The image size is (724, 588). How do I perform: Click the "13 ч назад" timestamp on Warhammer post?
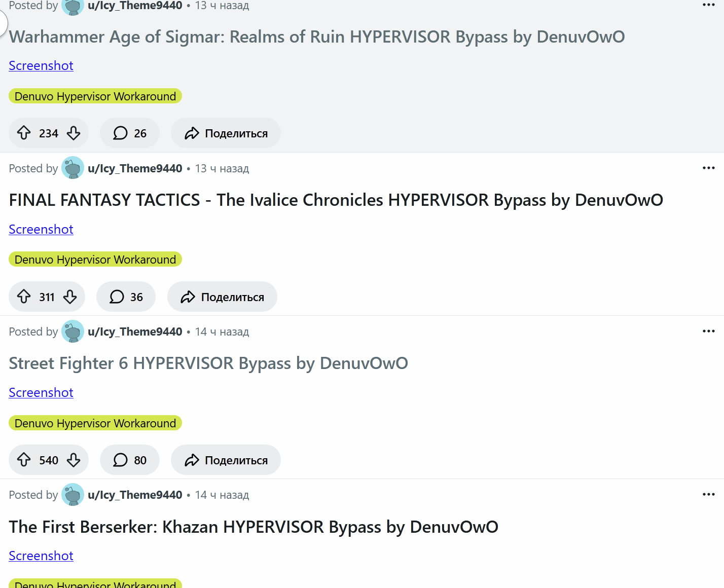222,6
